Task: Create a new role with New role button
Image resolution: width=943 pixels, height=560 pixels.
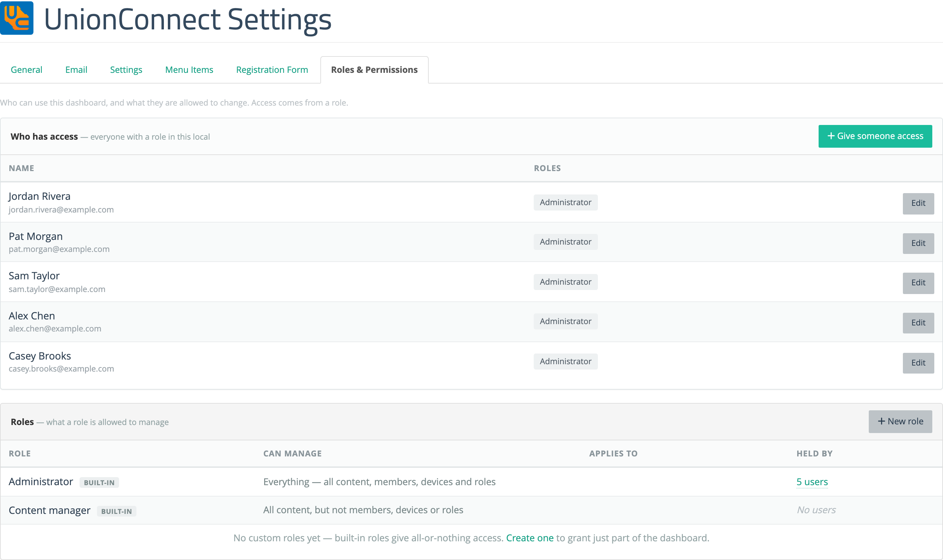Action: pyautogui.click(x=900, y=422)
